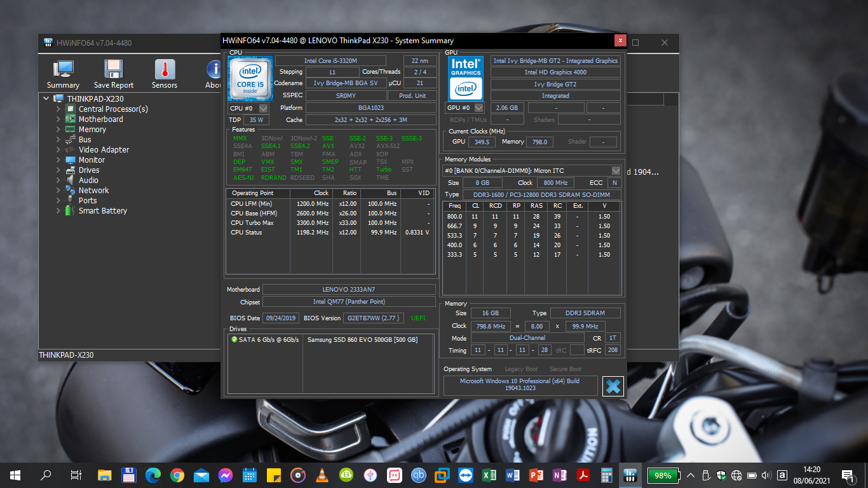Expand the Central Processor(s) tree node
This screenshot has width=868, height=488.
[x=58, y=109]
